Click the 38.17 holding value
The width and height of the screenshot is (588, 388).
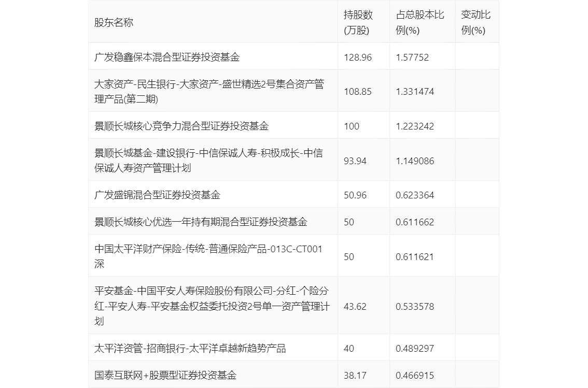click(x=355, y=375)
